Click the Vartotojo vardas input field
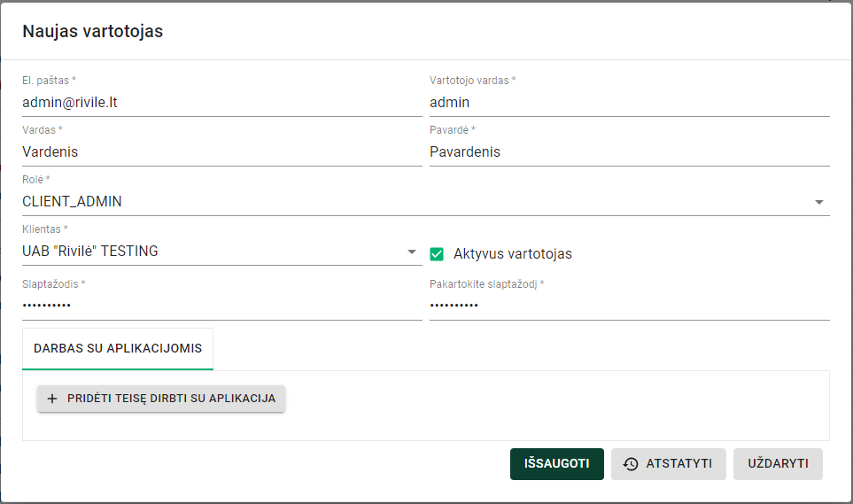853x504 pixels. pyautogui.click(x=629, y=102)
